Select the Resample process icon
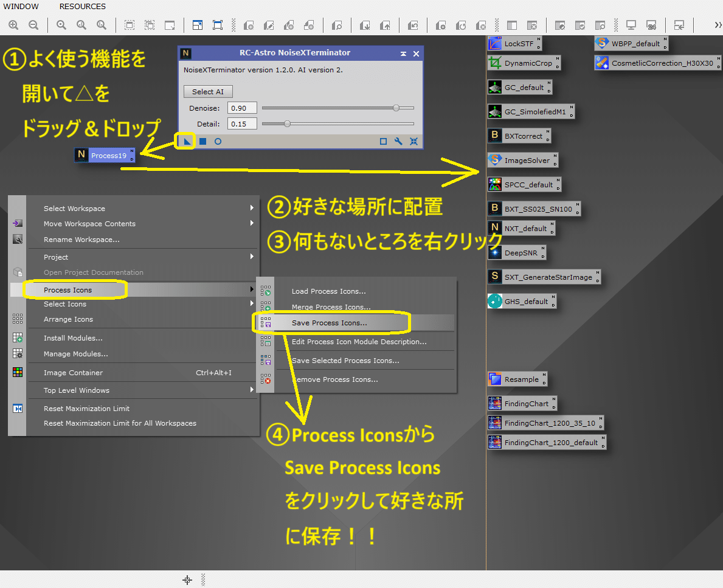Viewport: 723px width, 588px height. 517,379
